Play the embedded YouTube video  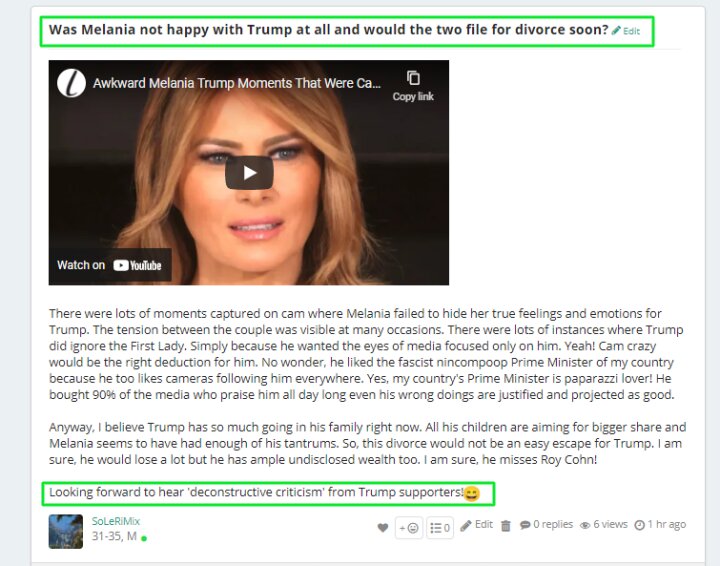click(249, 173)
